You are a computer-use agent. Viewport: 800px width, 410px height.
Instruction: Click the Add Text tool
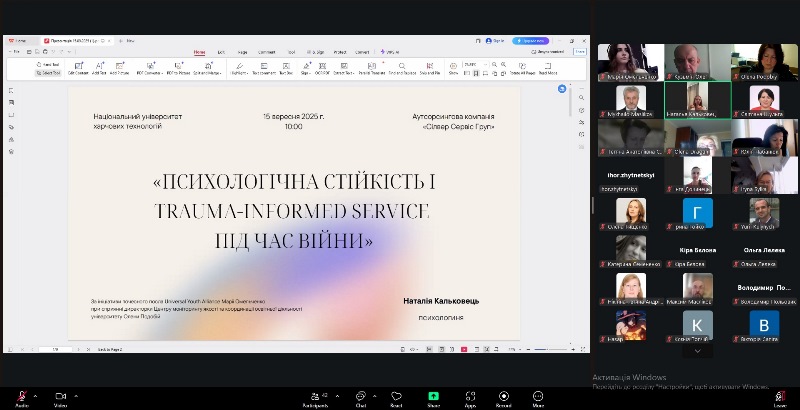click(x=101, y=68)
